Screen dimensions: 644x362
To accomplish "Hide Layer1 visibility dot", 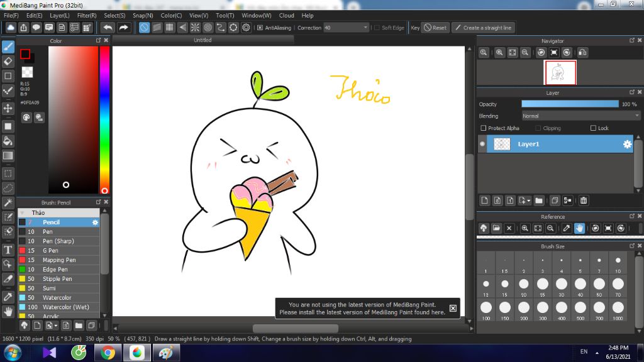I will [x=482, y=144].
